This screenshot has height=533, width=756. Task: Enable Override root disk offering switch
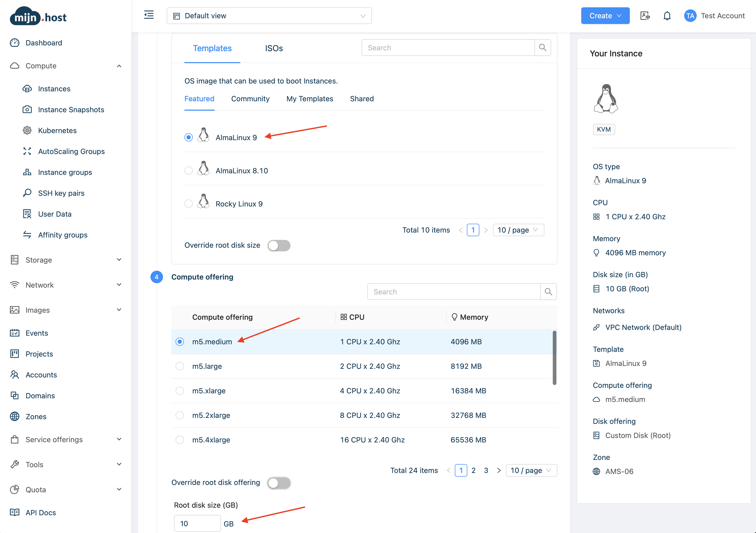tap(278, 483)
